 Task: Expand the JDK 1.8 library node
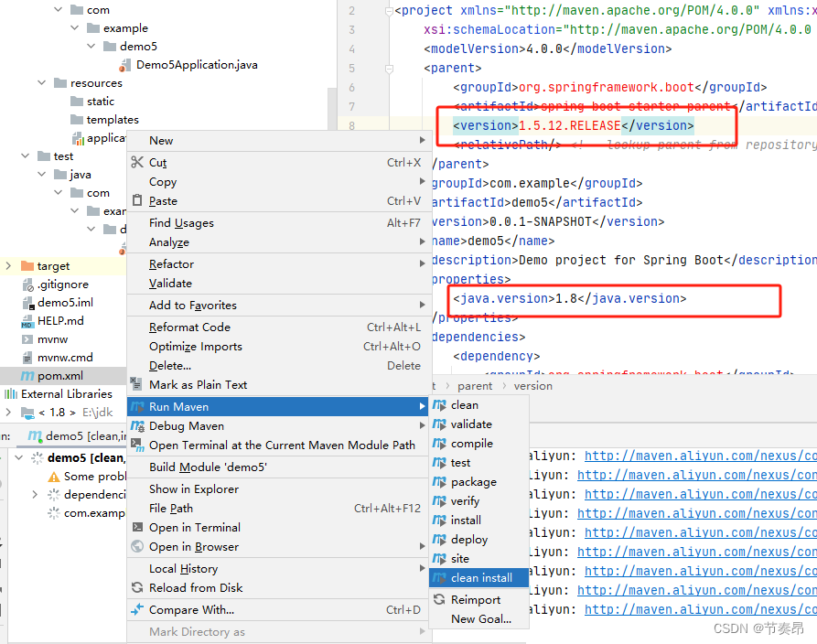pos(8,413)
